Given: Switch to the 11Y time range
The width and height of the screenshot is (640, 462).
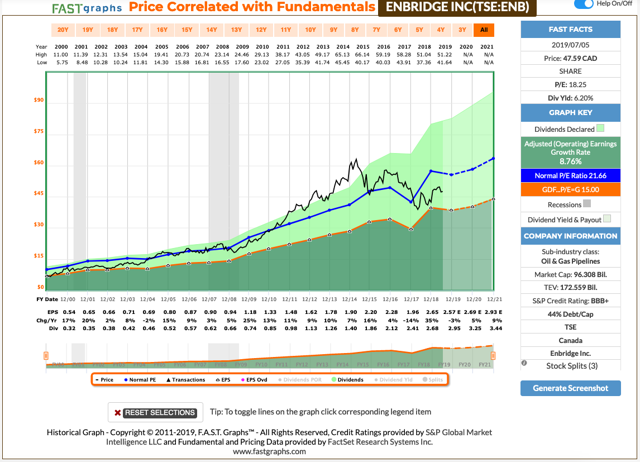Looking at the screenshot, I should point(286,30).
